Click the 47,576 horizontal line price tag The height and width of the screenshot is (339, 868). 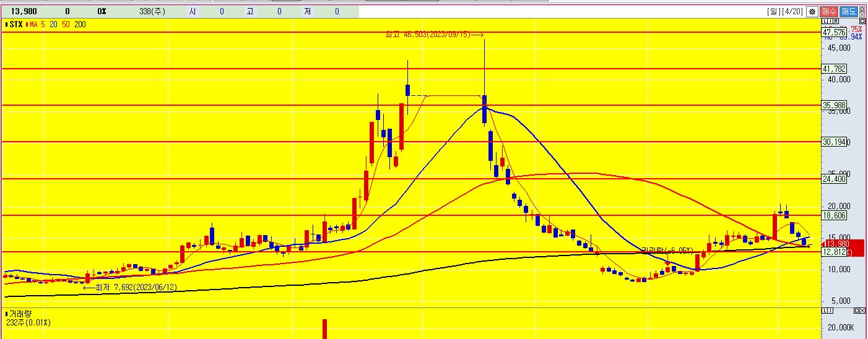coord(834,32)
